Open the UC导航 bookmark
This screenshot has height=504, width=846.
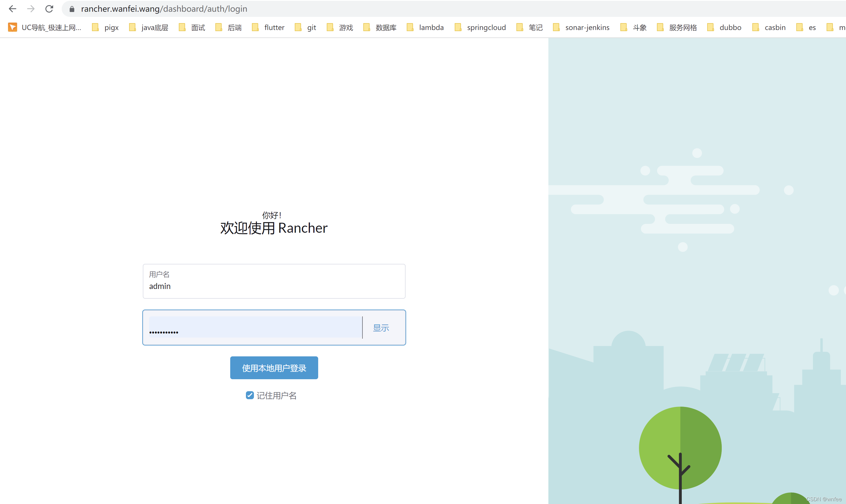pos(45,27)
